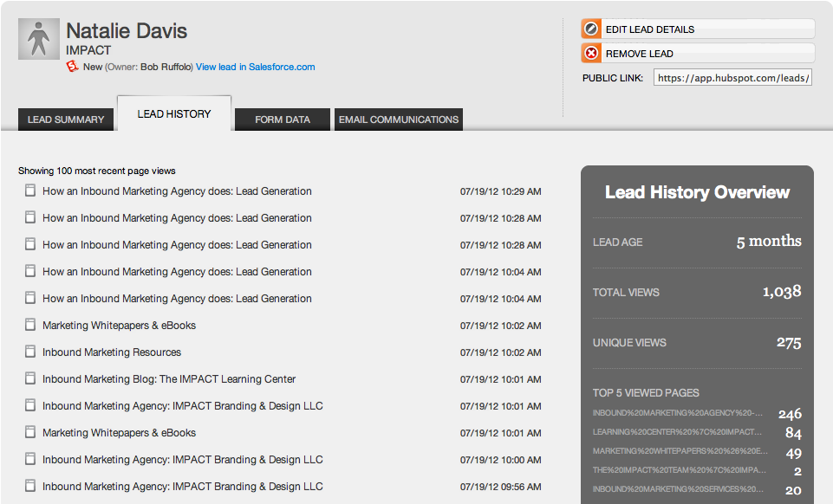Open View lead in Salesforce.com link
The height and width of the screenshot is (504, 833).
tap(256, 67)
